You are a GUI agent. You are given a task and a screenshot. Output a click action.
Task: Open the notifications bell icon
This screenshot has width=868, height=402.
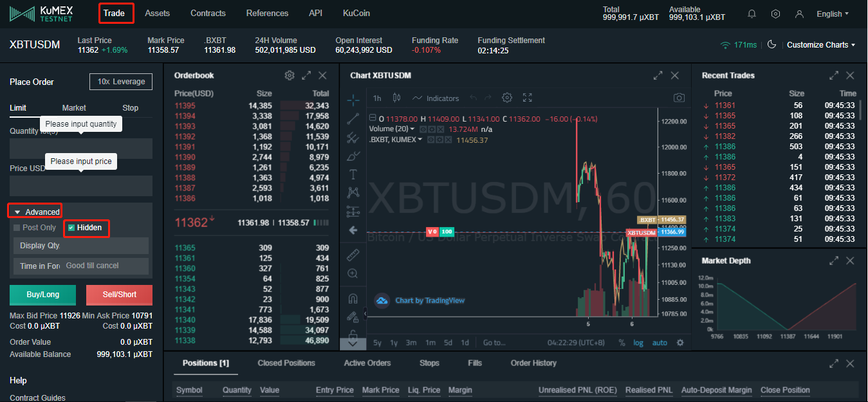752,14
